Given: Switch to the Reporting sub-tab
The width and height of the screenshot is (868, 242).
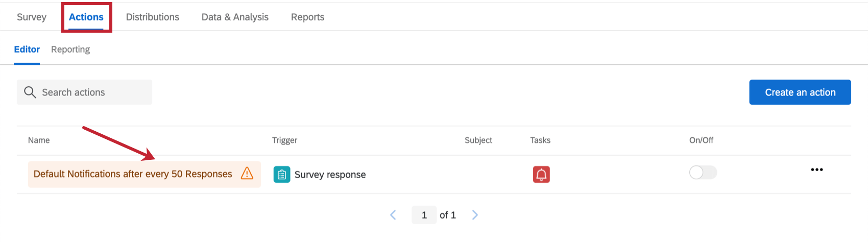Looking at the screenshot, I should pyautogui.click(x=70, y=50).
